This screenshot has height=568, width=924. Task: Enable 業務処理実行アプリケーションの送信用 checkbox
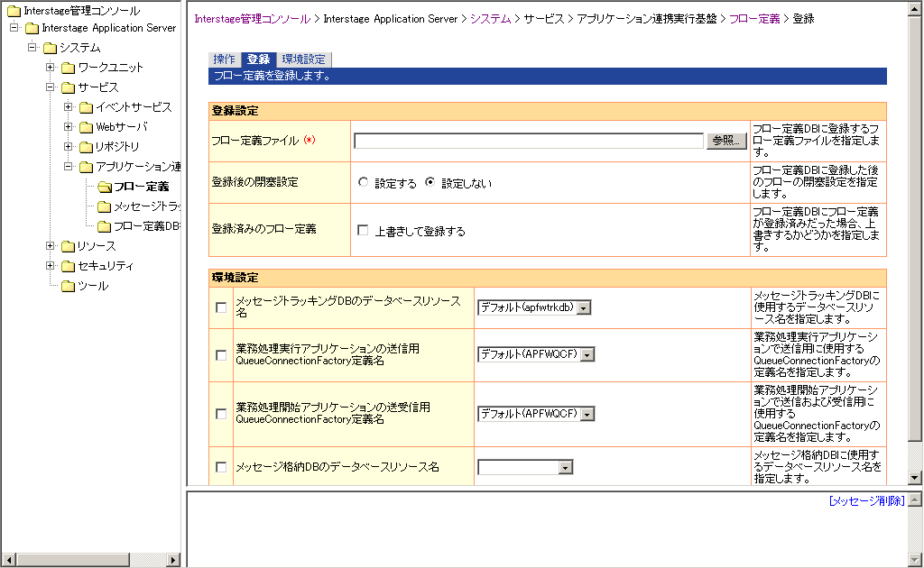[x=221, y=355]
